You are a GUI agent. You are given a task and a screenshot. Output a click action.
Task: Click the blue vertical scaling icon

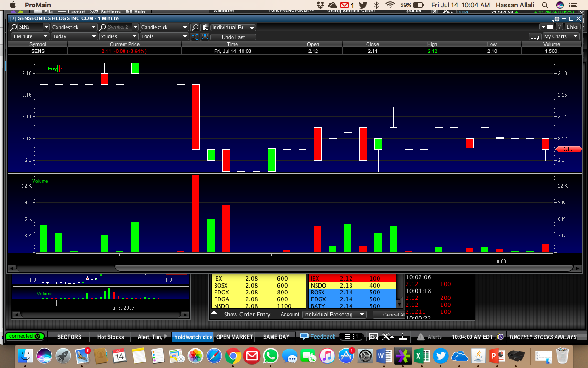tap(195, 37)
